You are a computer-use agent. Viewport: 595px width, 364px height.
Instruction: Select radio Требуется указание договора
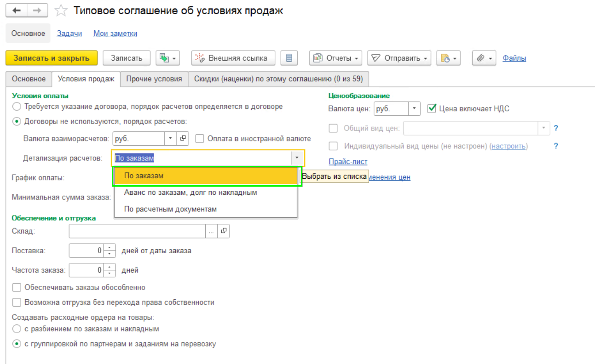click(x=17, y=107)
